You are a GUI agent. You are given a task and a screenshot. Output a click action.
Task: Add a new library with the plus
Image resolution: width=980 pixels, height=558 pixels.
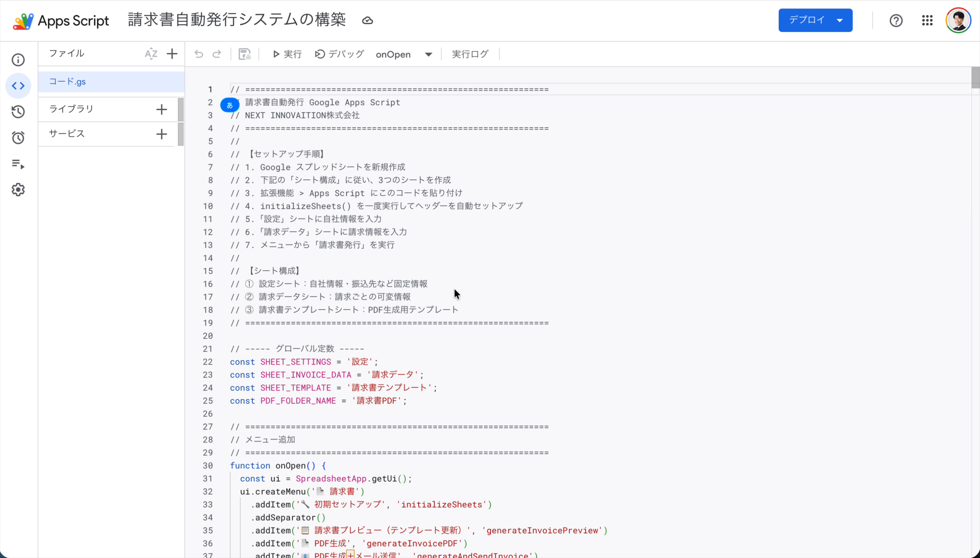pos(161,109)
